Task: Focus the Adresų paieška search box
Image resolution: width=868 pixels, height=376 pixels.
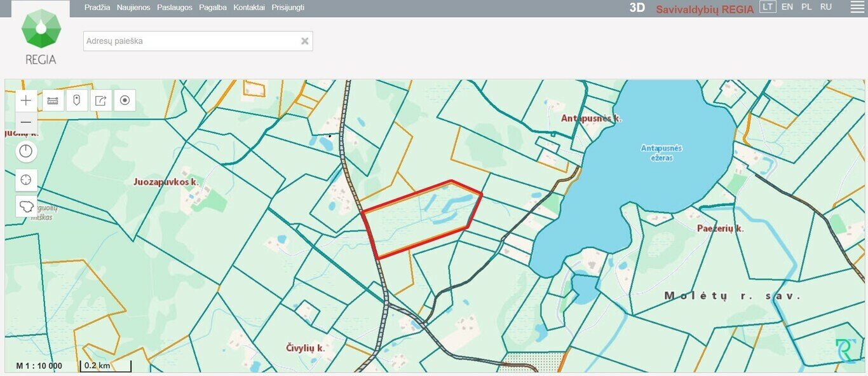Action: pos(198,41)
